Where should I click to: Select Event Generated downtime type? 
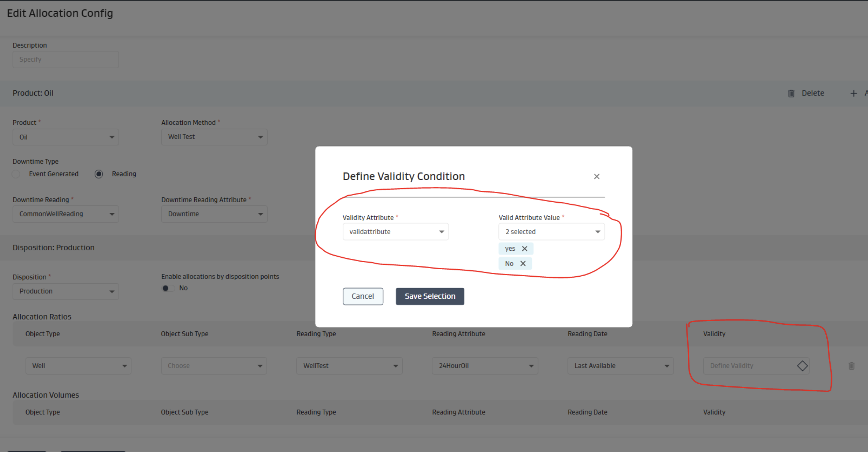pos(16,174)
